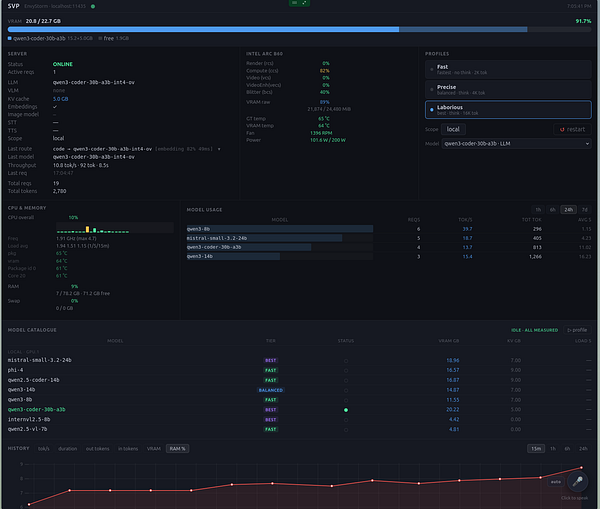Set the history range to 1h
Viewport: 600px width, 509px height.
click(553, 449)
